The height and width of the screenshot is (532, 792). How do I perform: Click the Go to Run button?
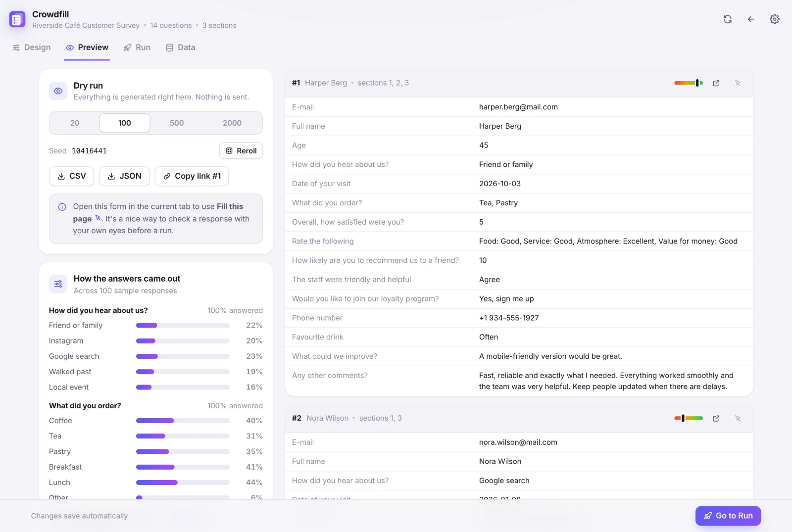[728, 516]
